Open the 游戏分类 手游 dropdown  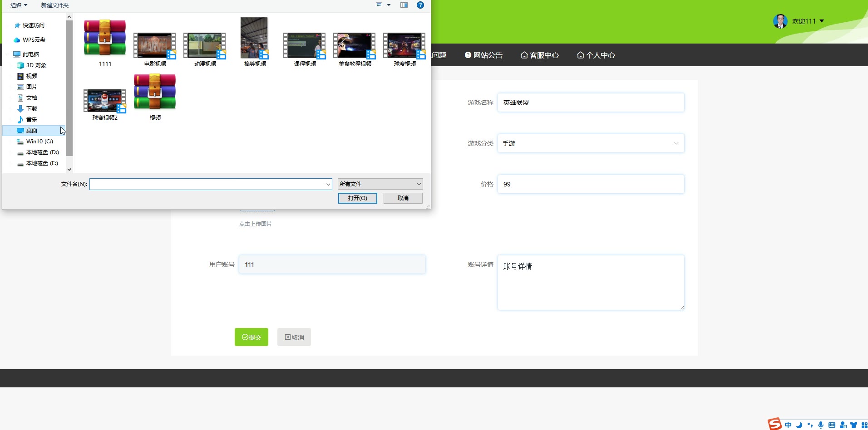click(591, 143)
